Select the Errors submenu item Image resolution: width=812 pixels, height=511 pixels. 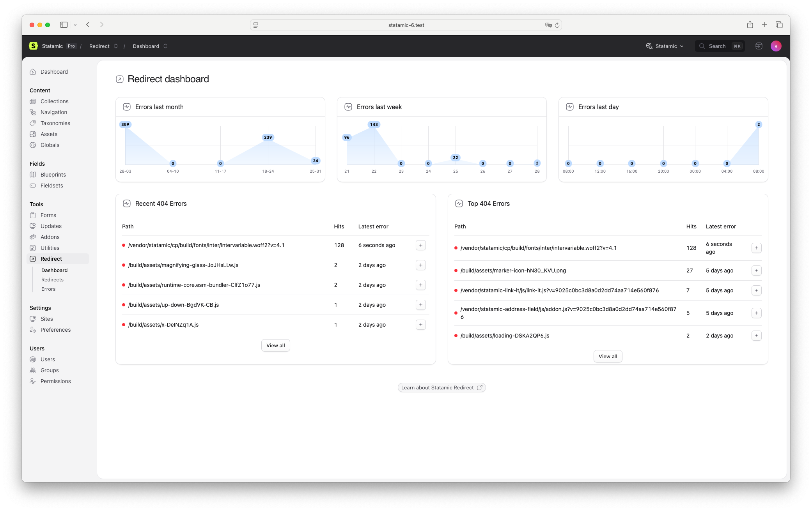tap(48, 289)
